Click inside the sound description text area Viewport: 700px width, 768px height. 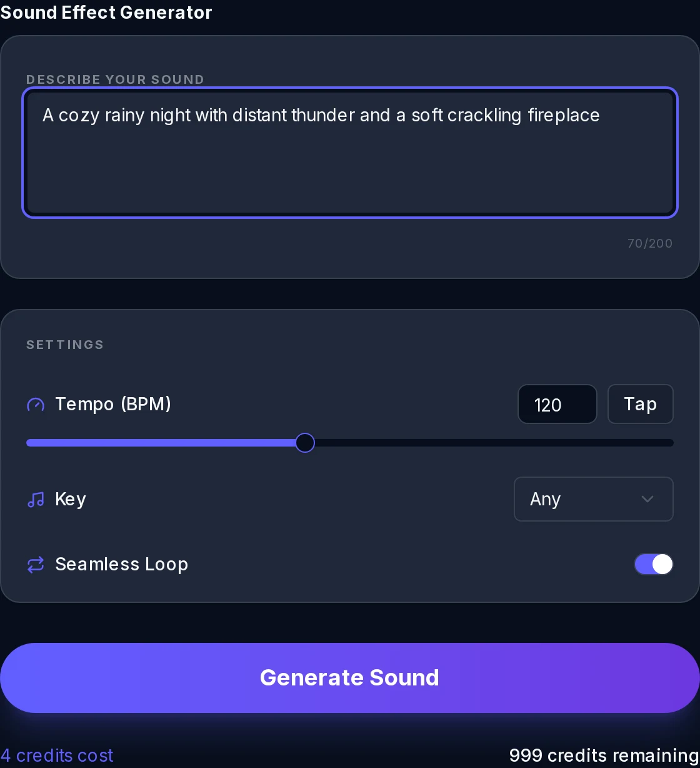click(350, 153)
